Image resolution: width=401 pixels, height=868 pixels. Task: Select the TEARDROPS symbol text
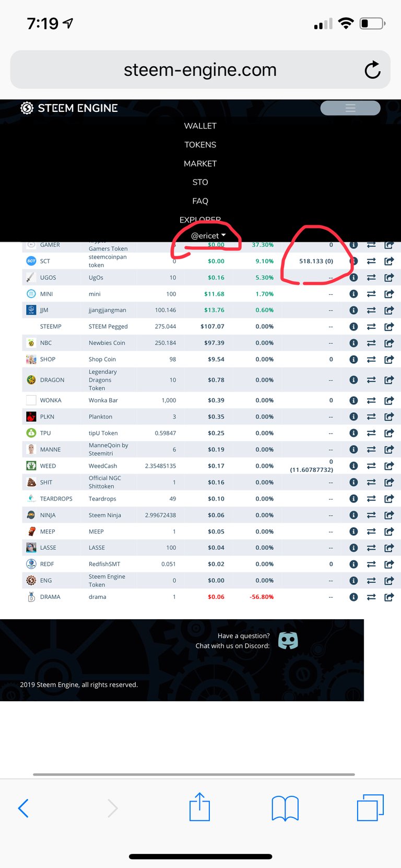tap(56, 499)
